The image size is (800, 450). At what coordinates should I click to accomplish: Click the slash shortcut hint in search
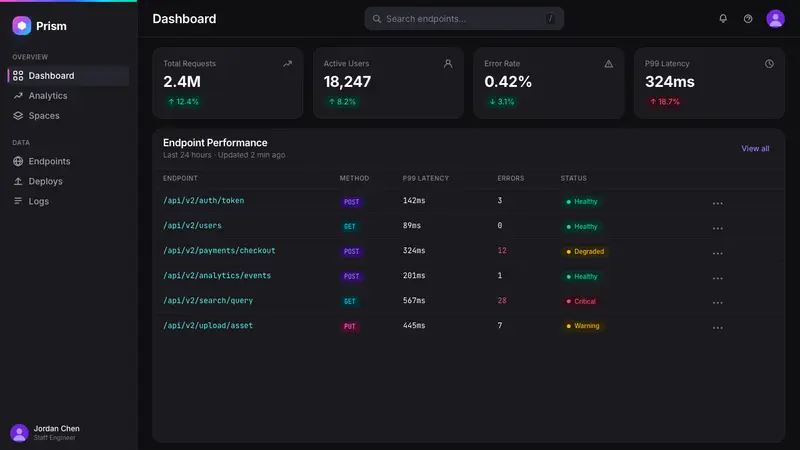pos(550,19)
